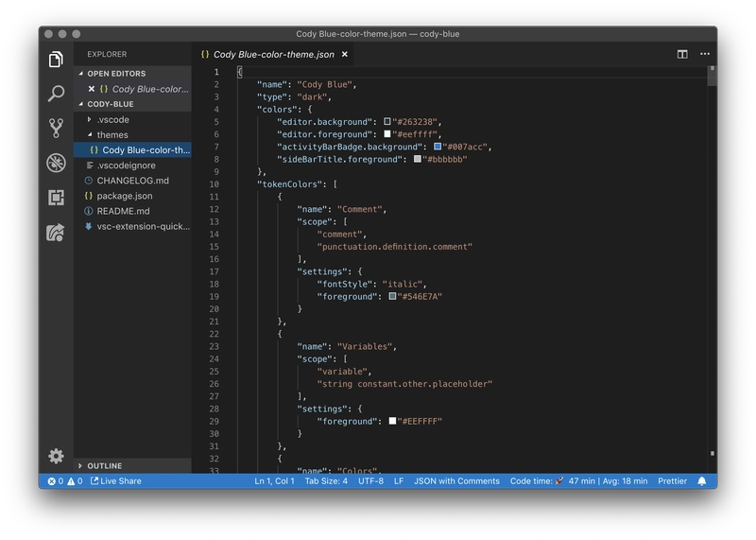The width and height of the screenshot is (756, 540).
Task: Open the Extensions view icon
Action: (56, 198)
